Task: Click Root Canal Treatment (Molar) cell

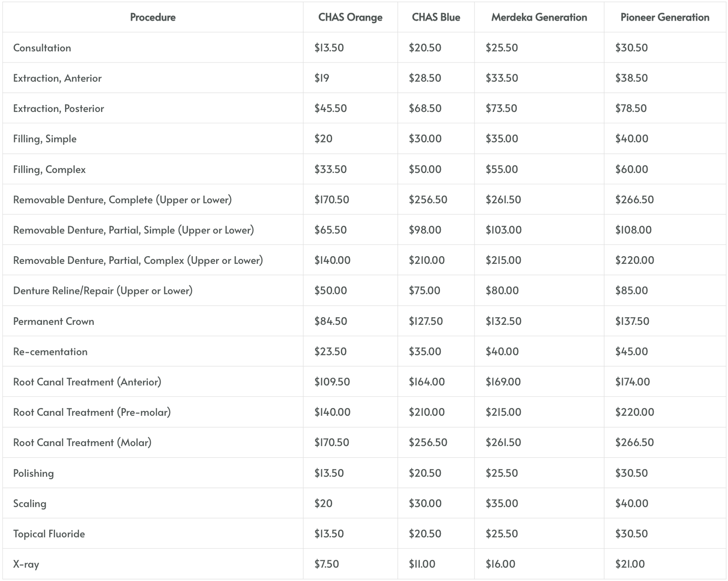Action: click(82, 443)
